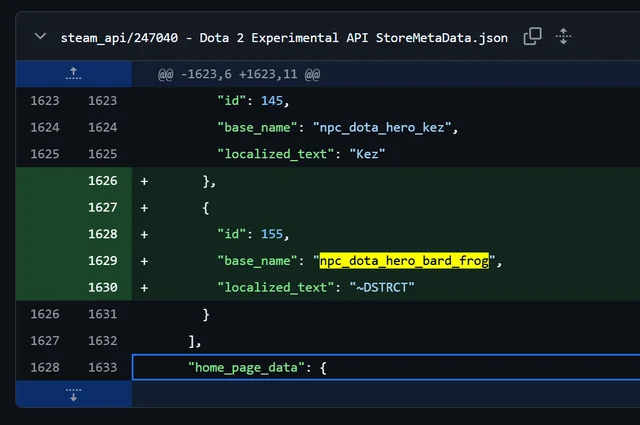Click new line number 1629
Viewport: 640px width, 425px height.
coord(102,260)
